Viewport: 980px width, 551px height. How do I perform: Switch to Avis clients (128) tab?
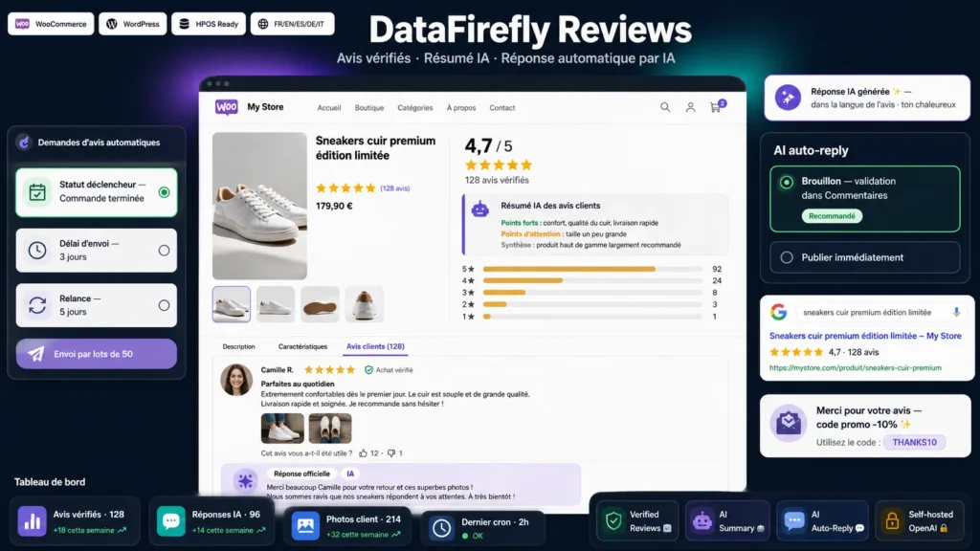point(375,346)
